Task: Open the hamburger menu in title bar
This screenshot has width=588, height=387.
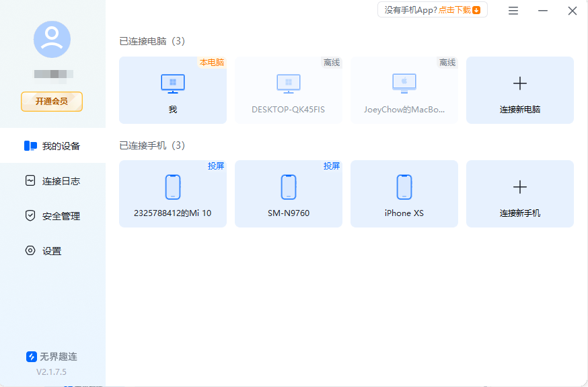Action: (513, 11)
